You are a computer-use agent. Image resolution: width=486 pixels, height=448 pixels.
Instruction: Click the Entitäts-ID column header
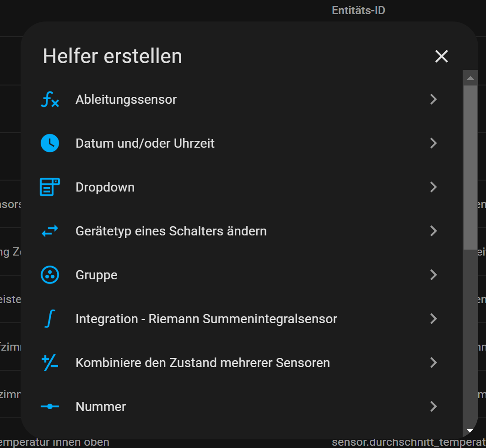358,10
